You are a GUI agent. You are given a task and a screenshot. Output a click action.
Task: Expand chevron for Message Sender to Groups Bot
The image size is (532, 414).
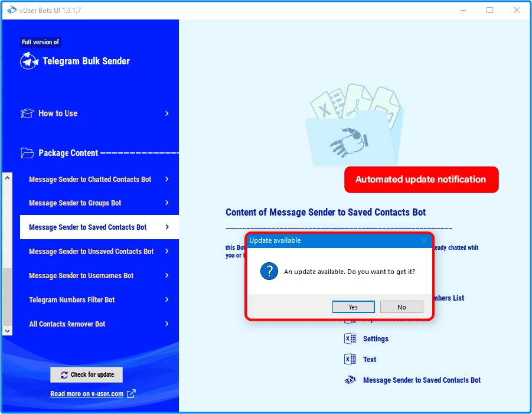coord(167,203)
